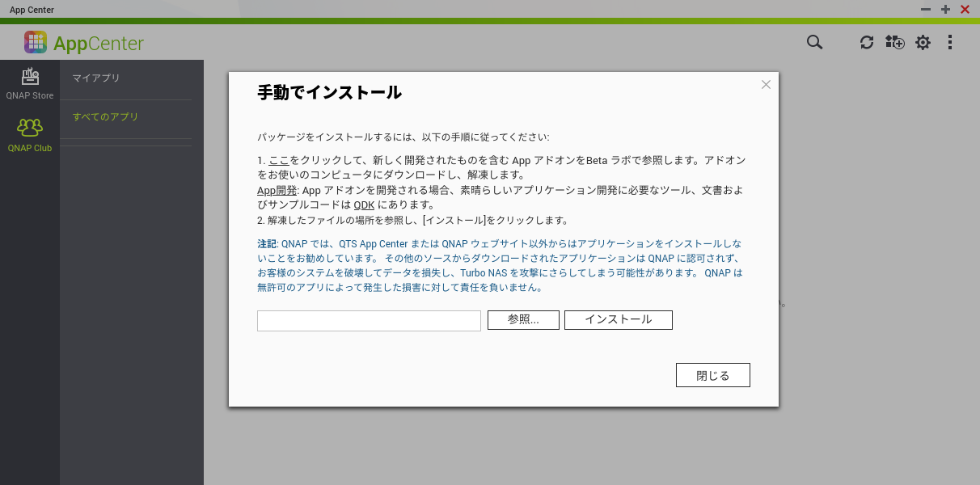Open the three-dot more options menu
Viewport: 980px width, 485px height.
tap(950, 42)
